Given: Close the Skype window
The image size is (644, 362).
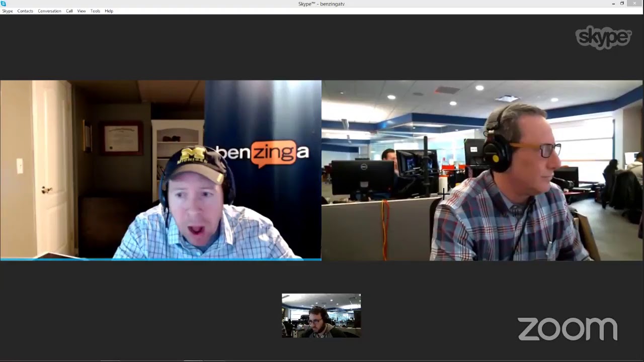Looking at the screenshot, I should [634, 4].
